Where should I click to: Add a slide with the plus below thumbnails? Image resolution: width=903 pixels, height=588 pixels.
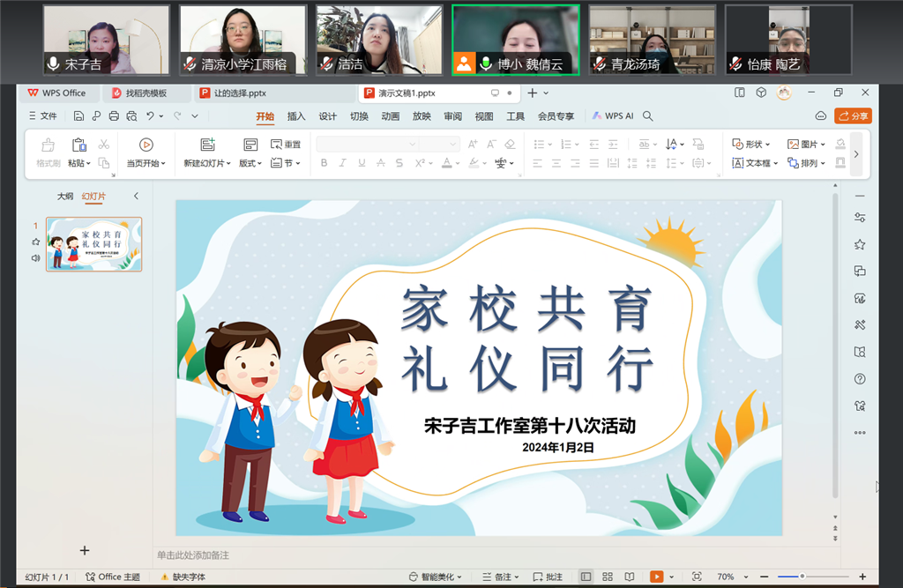(85, 550)
